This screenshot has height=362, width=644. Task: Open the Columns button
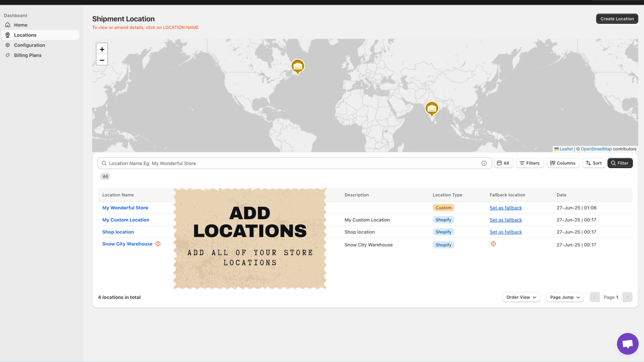pyautogui.click(x=563, y=163)
